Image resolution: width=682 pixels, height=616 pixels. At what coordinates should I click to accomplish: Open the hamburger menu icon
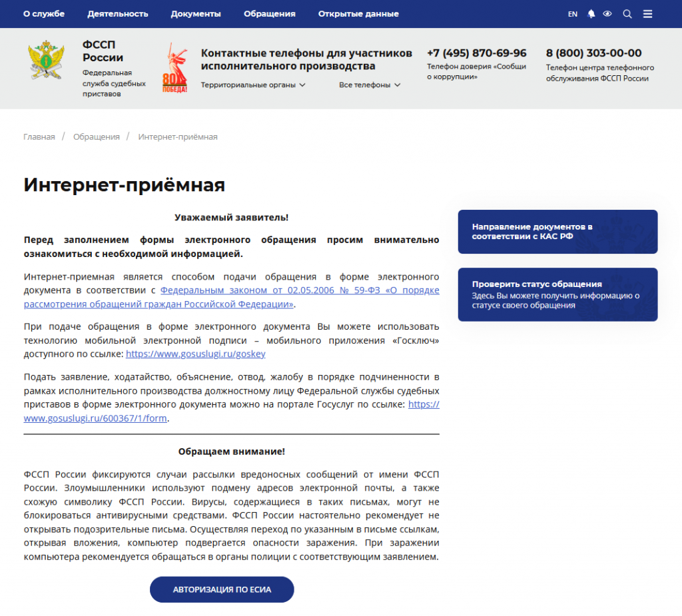click(647, 14)
